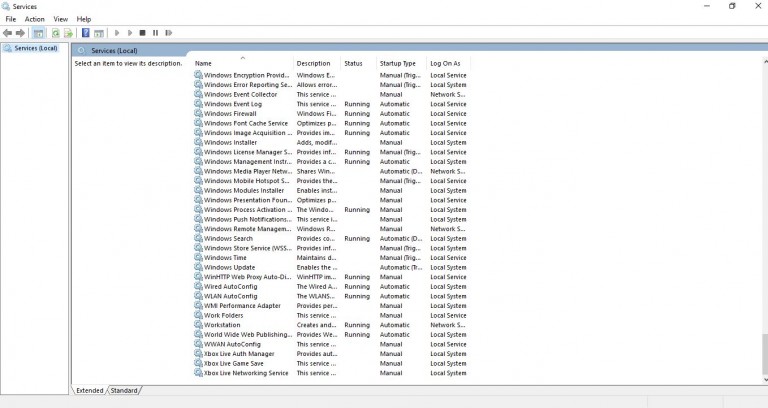
Task: Sort services by the Name column header
Action: 242,63
